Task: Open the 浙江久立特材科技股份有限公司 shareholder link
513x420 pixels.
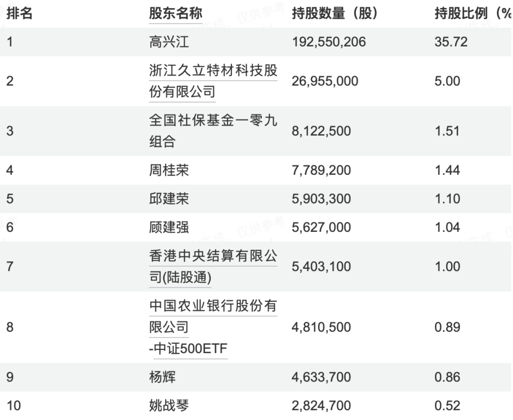Action: [213, 72]
